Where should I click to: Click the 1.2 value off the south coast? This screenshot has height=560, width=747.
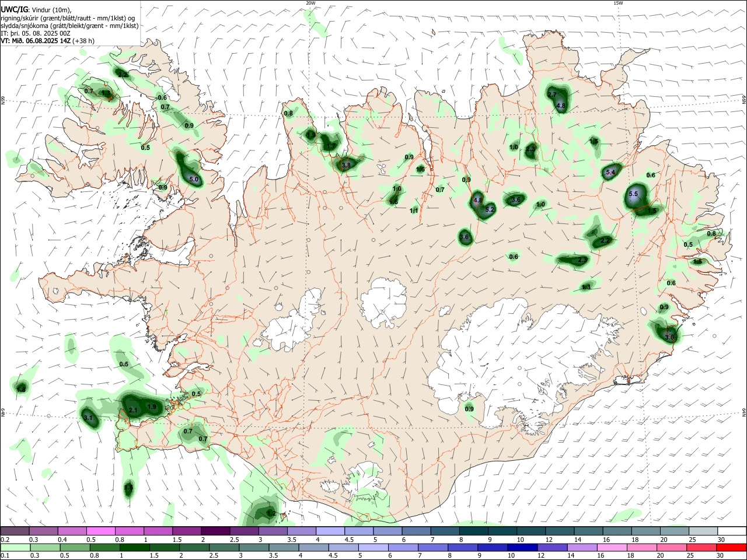[x=271, y=513]
